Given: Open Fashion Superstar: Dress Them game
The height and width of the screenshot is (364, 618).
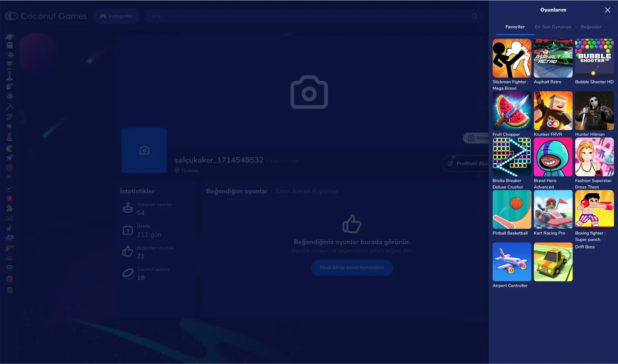Looking at the screenshot, I should (594, 157).
